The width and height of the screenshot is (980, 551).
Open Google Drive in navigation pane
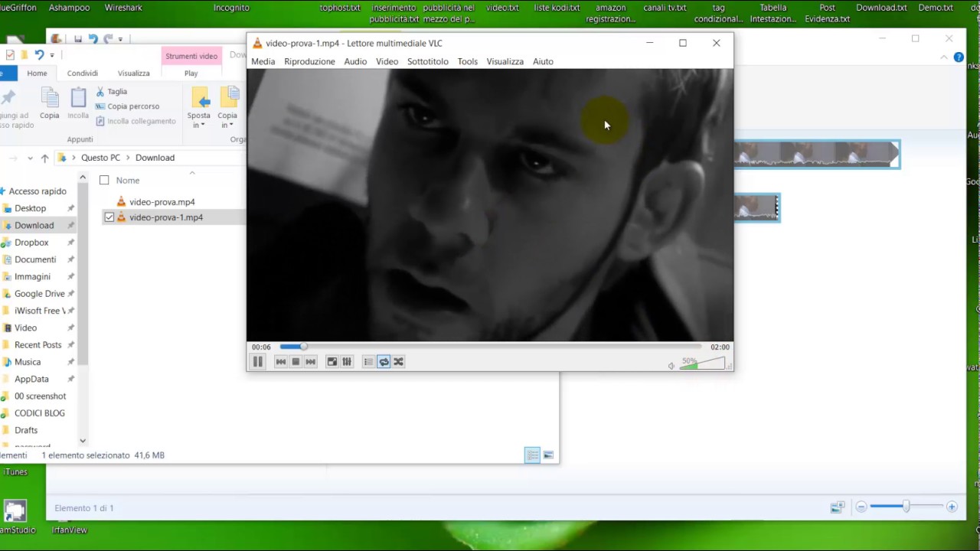(x=39, y=294)
